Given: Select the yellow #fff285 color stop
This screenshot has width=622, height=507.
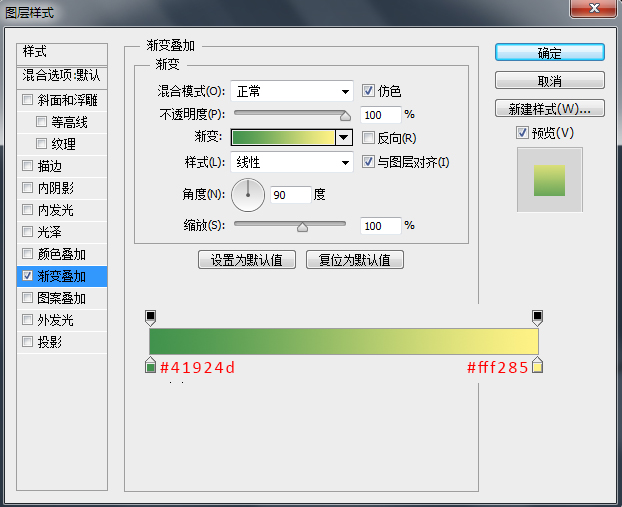Looking at the screenshot, I should [x=537, y=365].
